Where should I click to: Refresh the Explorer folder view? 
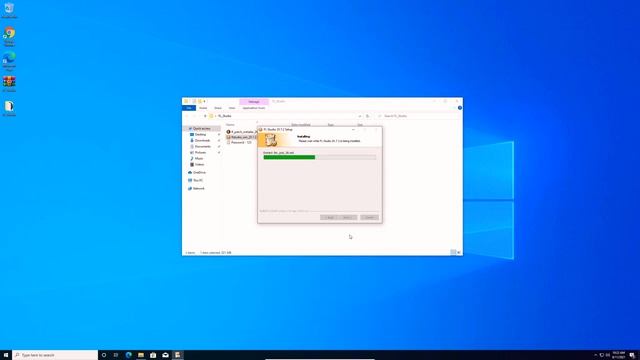point(368,116)
